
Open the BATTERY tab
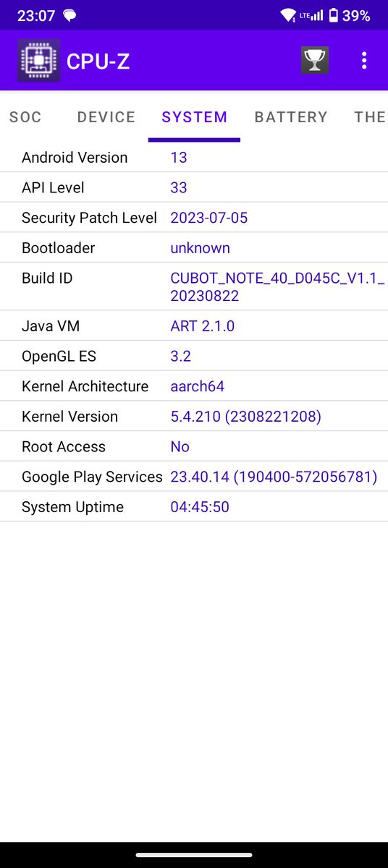(291, 117)
